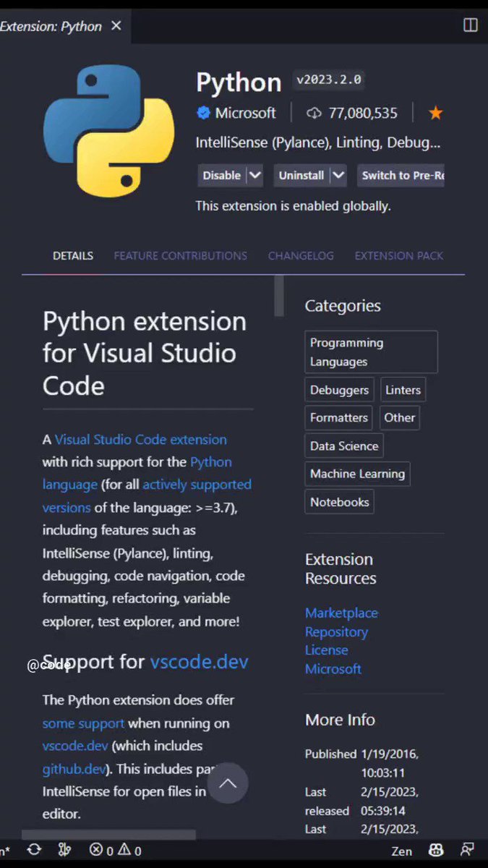Screen dimensions: 488x868
Task: Click the Python logo image
Action: tap(108, 131)
